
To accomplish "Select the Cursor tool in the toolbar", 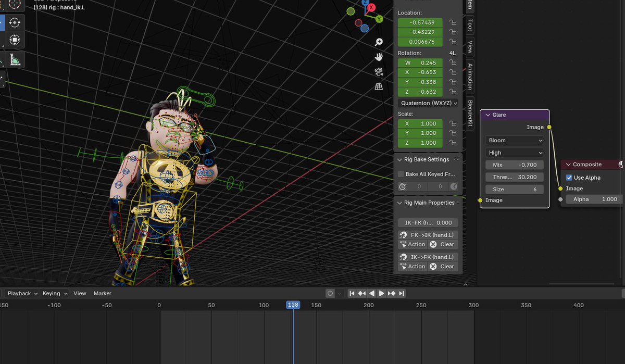I will click(15, 4).
